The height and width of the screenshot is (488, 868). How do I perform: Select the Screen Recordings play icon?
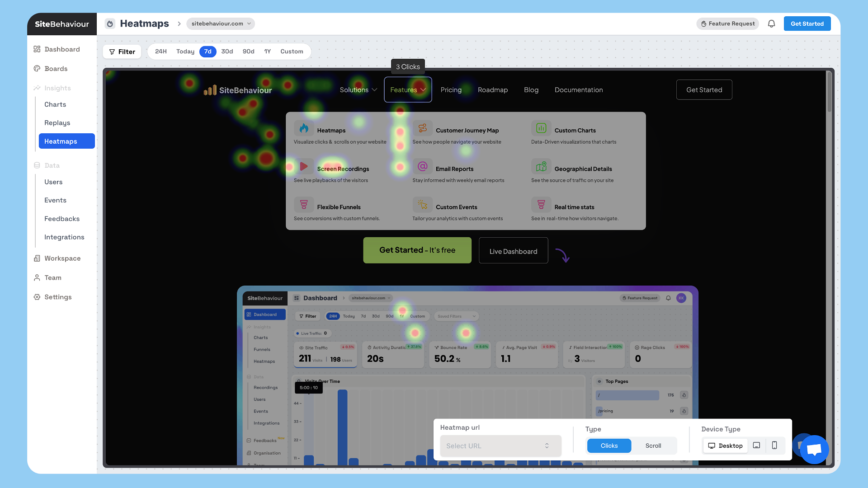click(304, 166)
